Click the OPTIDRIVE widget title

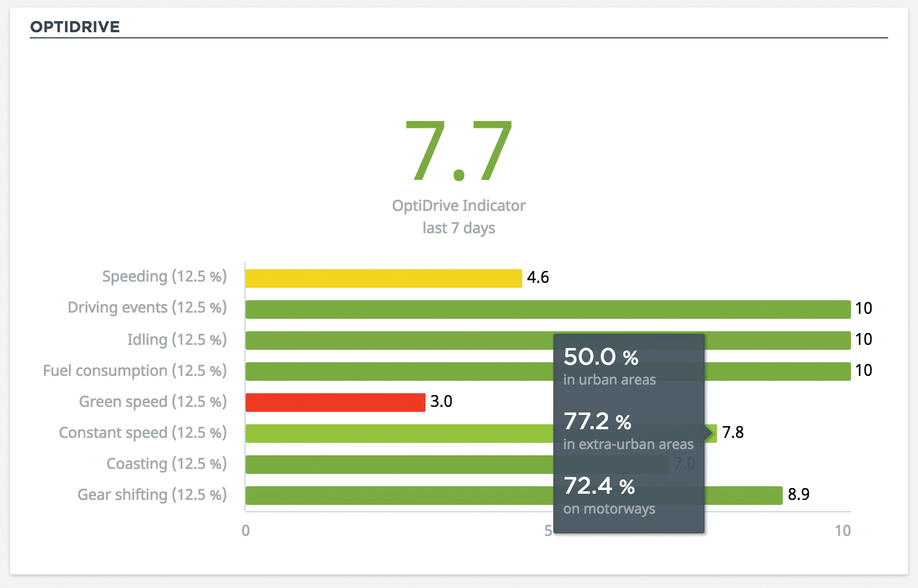tap(75, 27)
